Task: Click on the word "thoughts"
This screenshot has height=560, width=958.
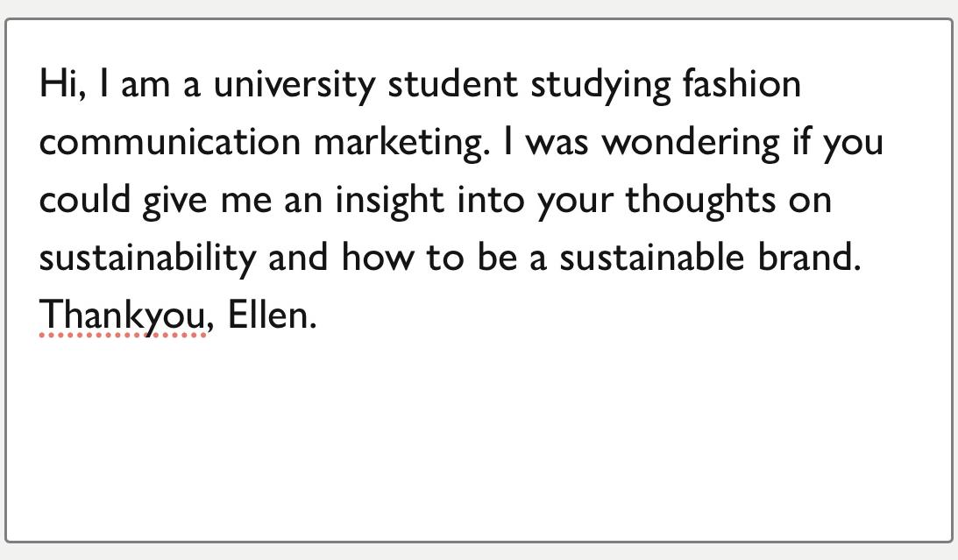Action: coord(700,201)
